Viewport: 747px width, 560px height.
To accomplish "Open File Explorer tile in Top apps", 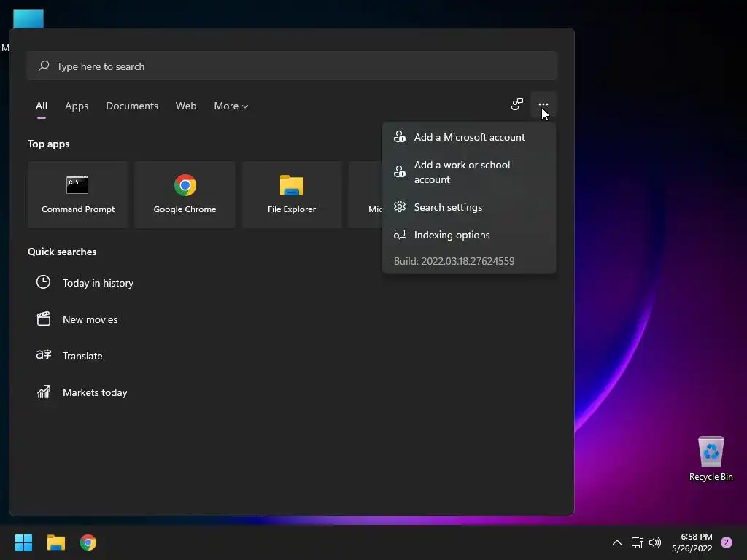I will point(292,194).
